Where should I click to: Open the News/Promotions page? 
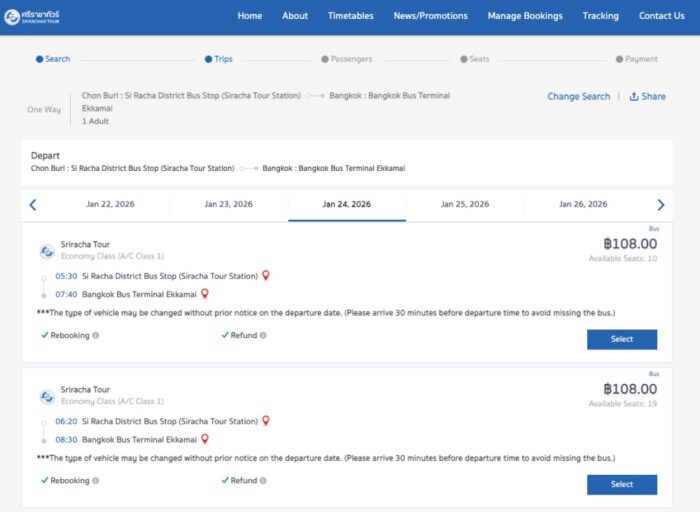click(x=430, y=16)
